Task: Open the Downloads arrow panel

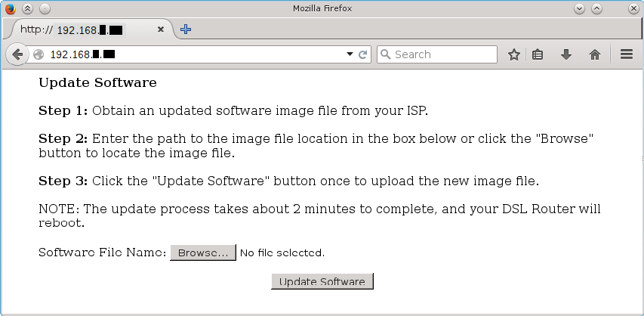Action: coord(565,54)
